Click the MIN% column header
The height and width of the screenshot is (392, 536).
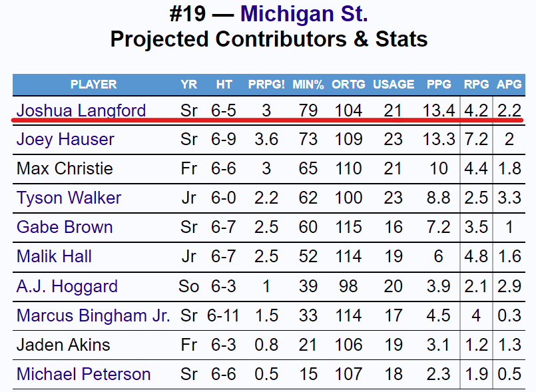click(308, 85)
